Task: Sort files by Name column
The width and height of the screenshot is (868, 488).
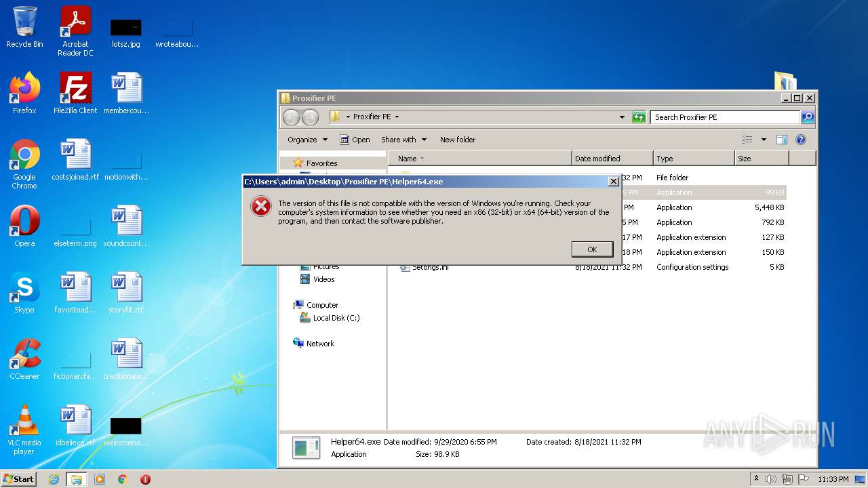Action: point(480,159)
